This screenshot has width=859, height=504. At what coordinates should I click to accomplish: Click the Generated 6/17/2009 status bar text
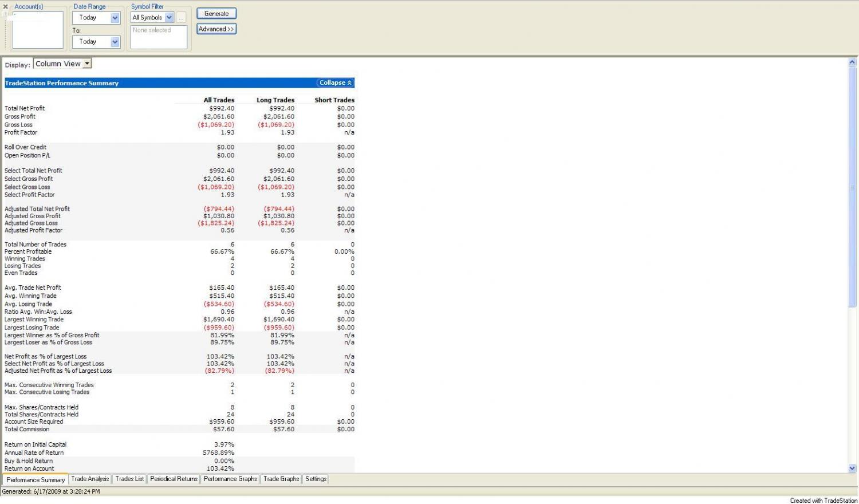pos(51,491)
